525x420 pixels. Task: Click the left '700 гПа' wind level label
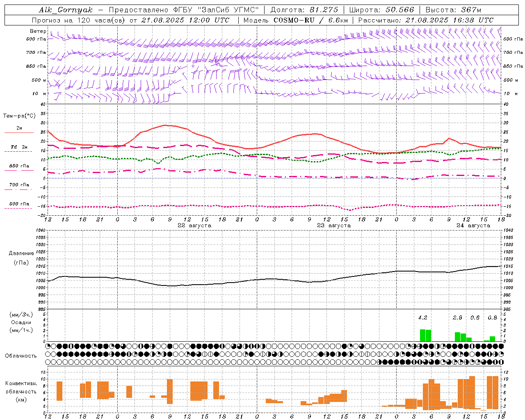(36, 52)
